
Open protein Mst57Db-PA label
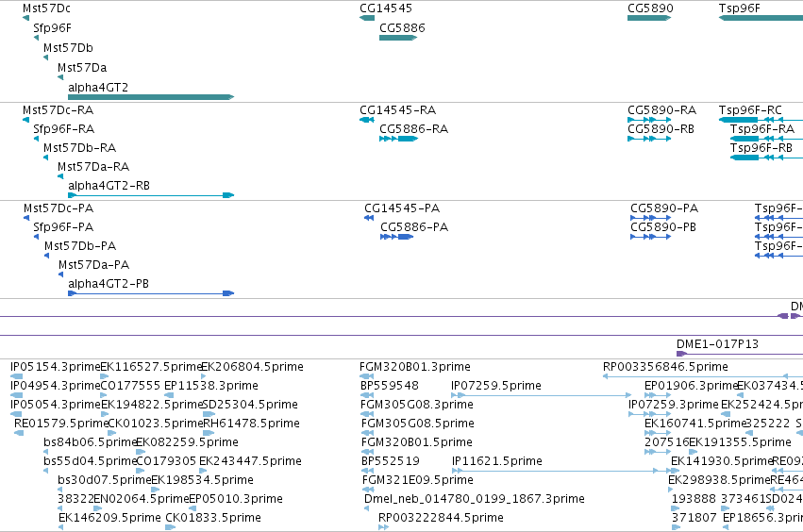coord(80,246)
